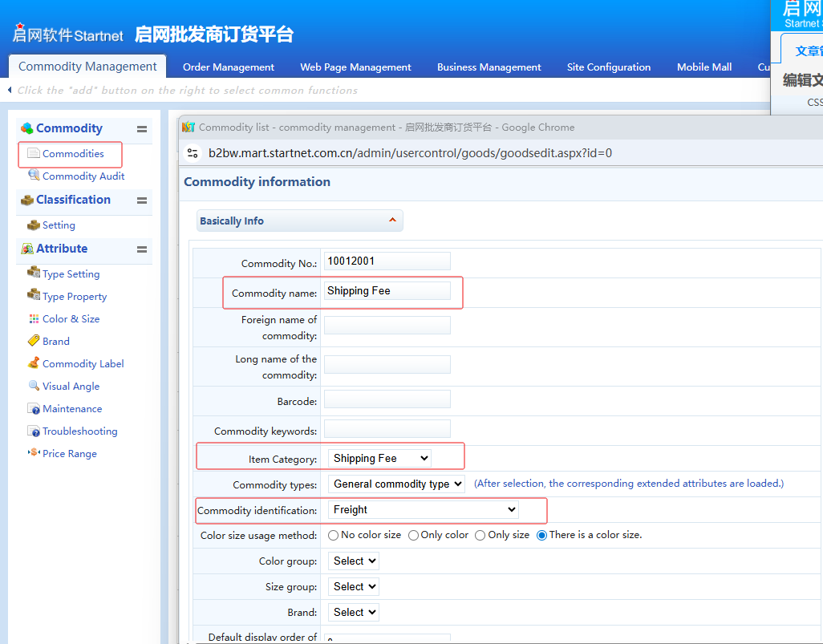Image resolution: width=823 pixels, height=644 pixels.
Task: Switch to the Order Management tab
Action: tap(228, 67)
